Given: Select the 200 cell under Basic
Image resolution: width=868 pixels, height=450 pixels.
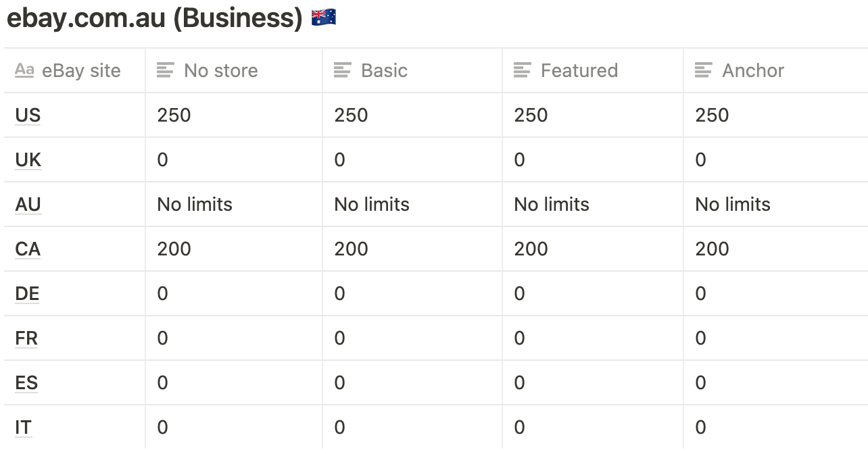Looking at the screenshot, I should pos(351,249).
